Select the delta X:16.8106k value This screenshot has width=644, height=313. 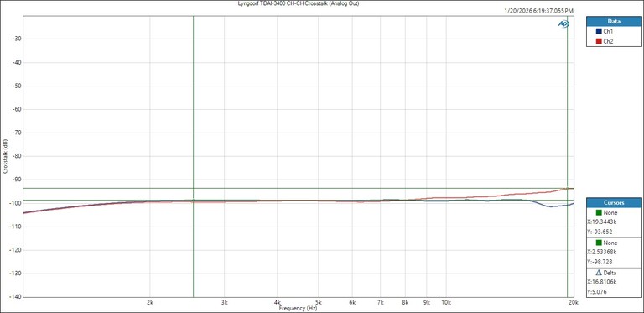pyautogui.click(x=602, y=282)
